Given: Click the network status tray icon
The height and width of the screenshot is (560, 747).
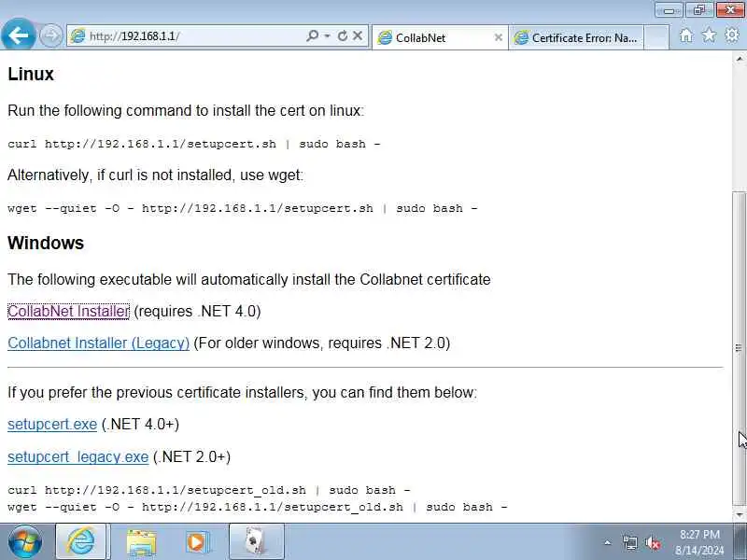Looking at the screenshot, I should (x=629, y=542).
